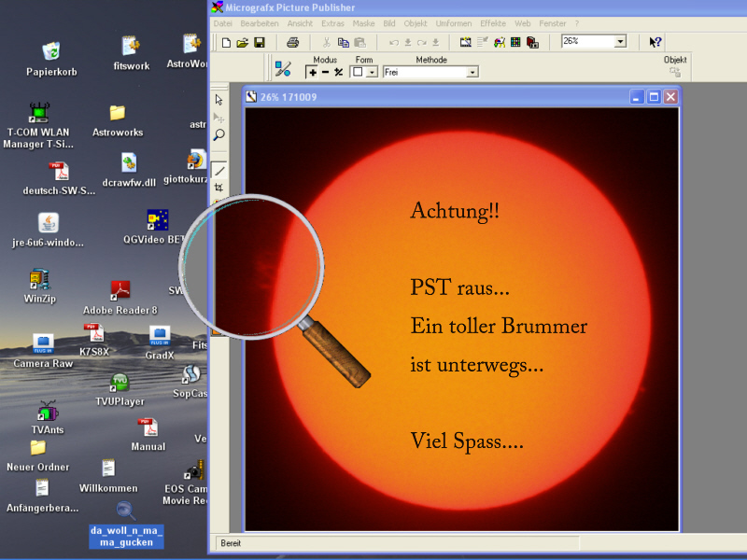Expand the 26% zoom level dropdown
The image size is (747, 560).
click(x=621, y=42)
